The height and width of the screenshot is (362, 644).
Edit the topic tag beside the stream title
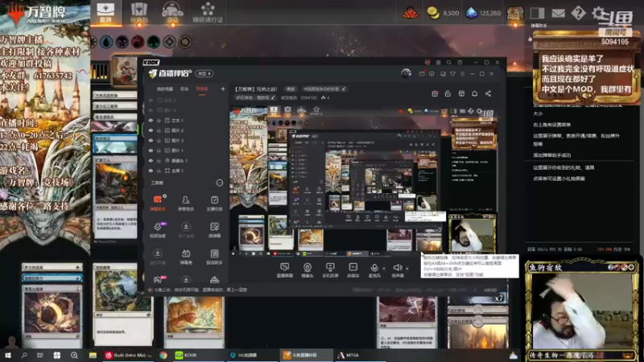click(325, 88)
